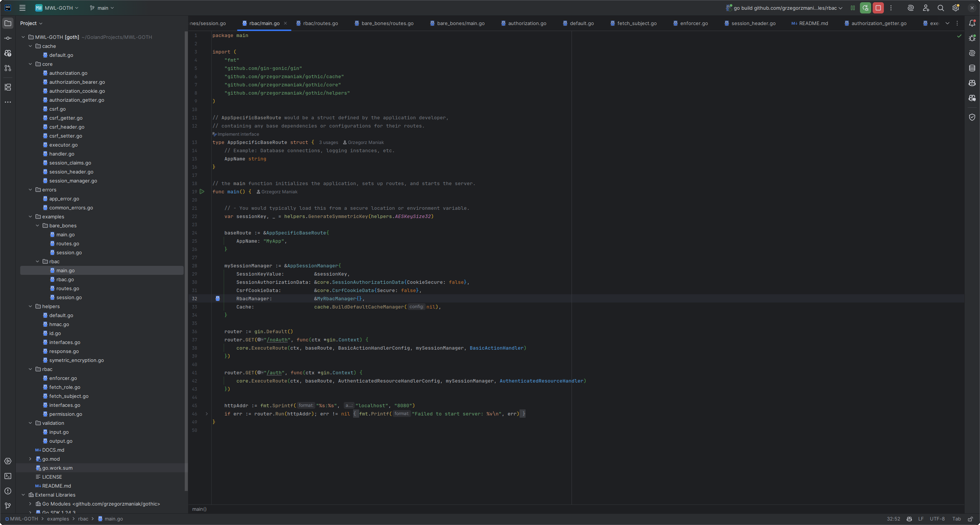
Task: Open the AI Assistant swirl icon in title bar
Action: pyautogui.click(x=911, y=7)
